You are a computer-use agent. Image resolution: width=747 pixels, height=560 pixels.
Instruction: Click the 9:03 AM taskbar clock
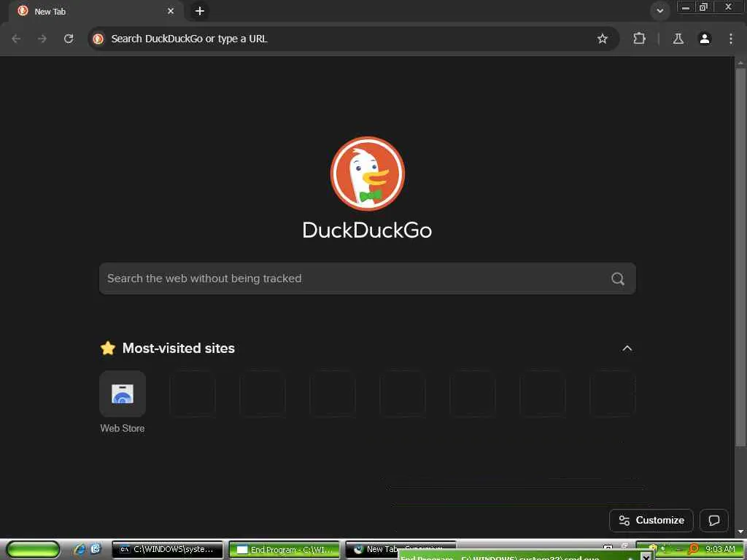[x=720, y=549]
